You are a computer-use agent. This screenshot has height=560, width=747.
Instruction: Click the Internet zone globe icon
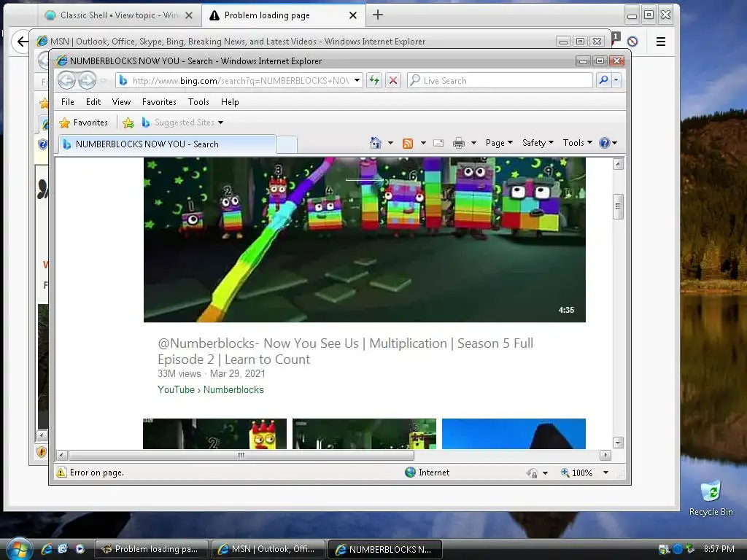(410, 472)
